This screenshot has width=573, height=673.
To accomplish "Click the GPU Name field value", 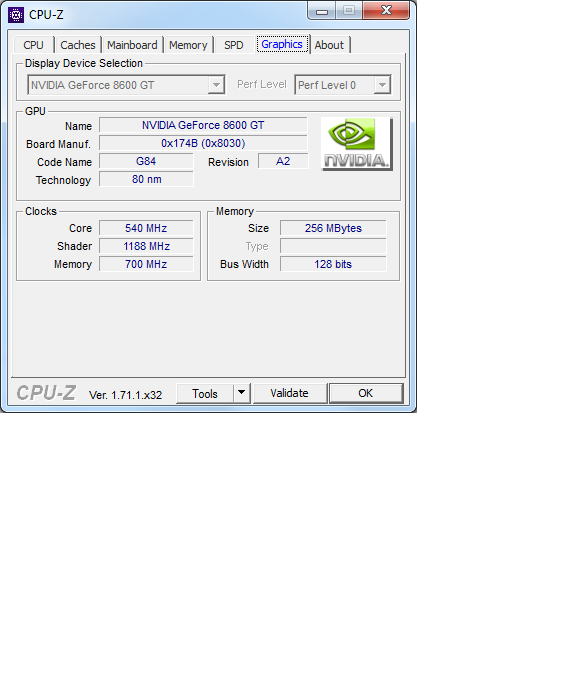I will click(203, 125).
